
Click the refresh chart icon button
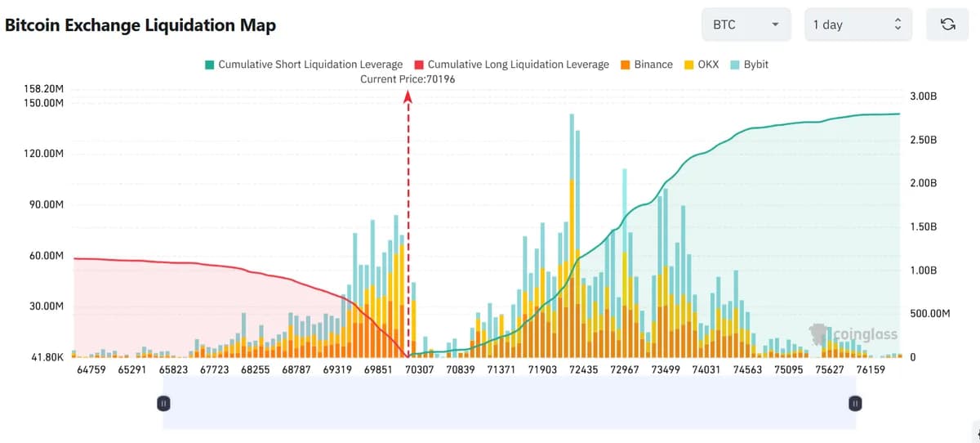947,25
